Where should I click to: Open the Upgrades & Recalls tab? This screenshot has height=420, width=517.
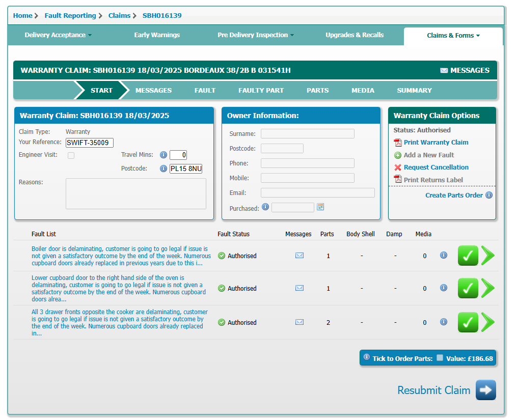pos(355,35)
